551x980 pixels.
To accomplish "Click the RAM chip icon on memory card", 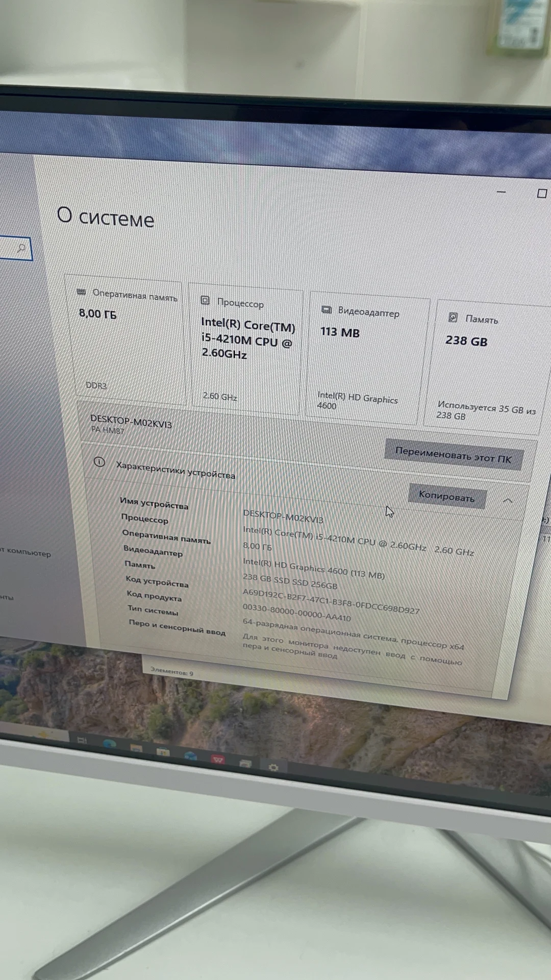I will coord(81,292).
